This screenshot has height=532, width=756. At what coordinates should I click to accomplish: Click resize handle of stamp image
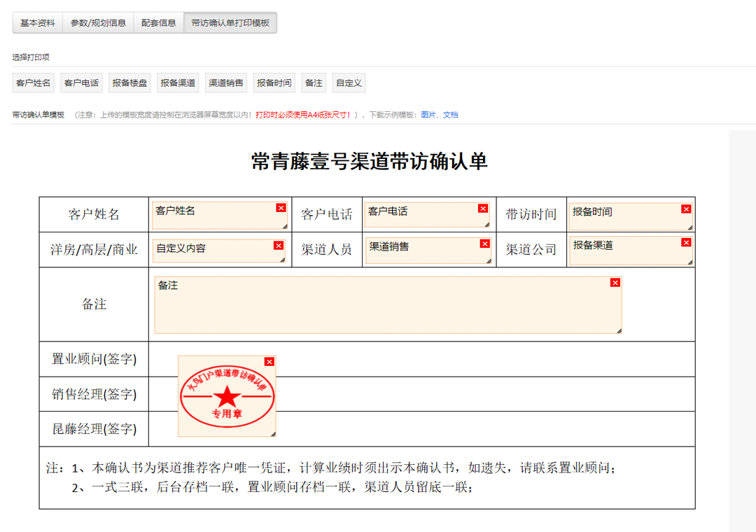(x=273, y=434)
